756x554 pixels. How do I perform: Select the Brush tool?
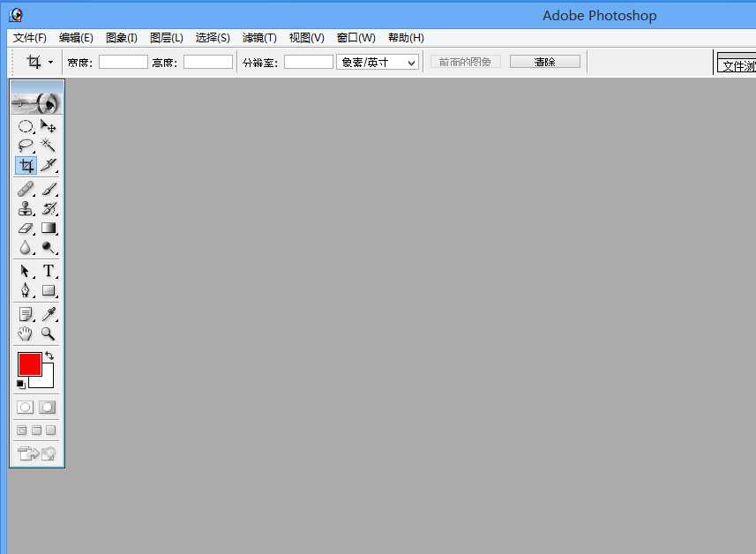(x=49, y=188)
